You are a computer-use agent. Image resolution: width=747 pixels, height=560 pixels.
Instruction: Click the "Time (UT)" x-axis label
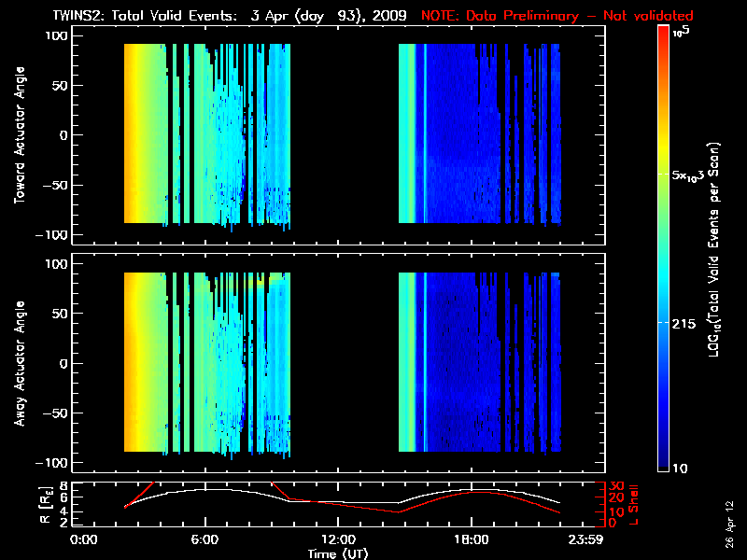coord(343,553)
